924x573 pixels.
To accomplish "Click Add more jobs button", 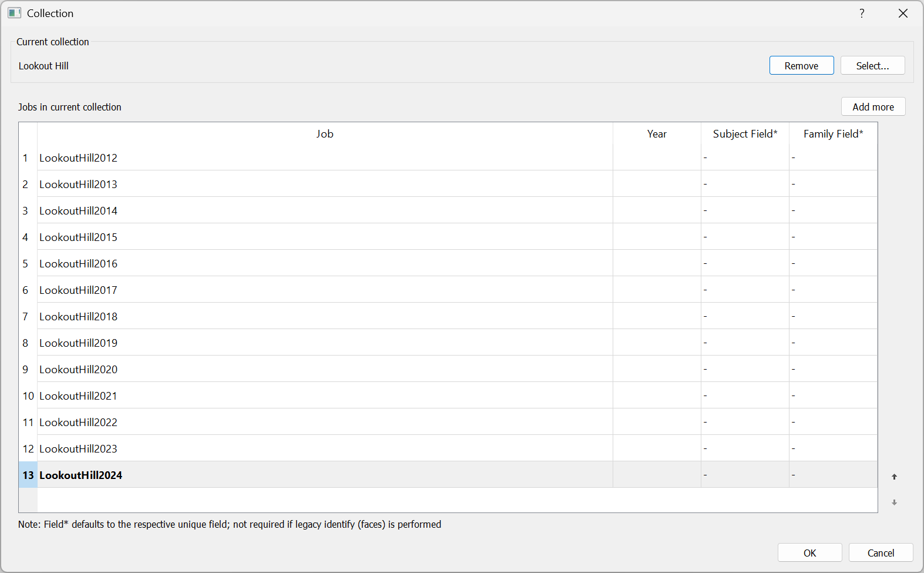I will 873,107.
